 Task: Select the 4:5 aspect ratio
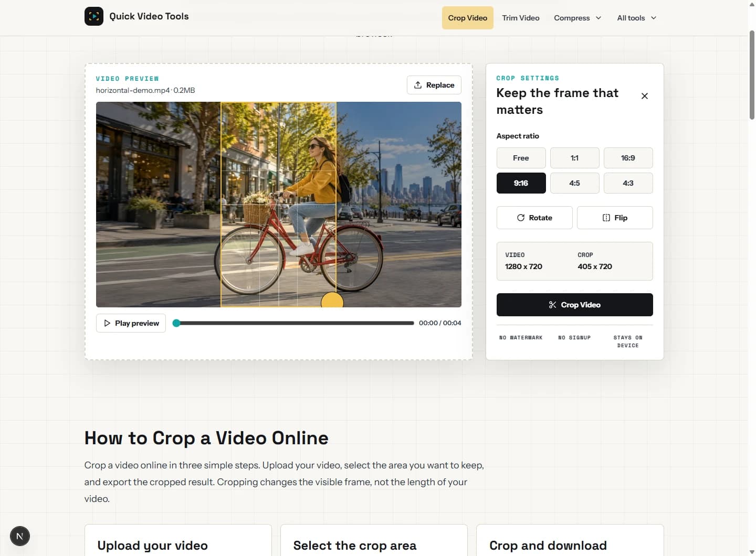[574, 183]
